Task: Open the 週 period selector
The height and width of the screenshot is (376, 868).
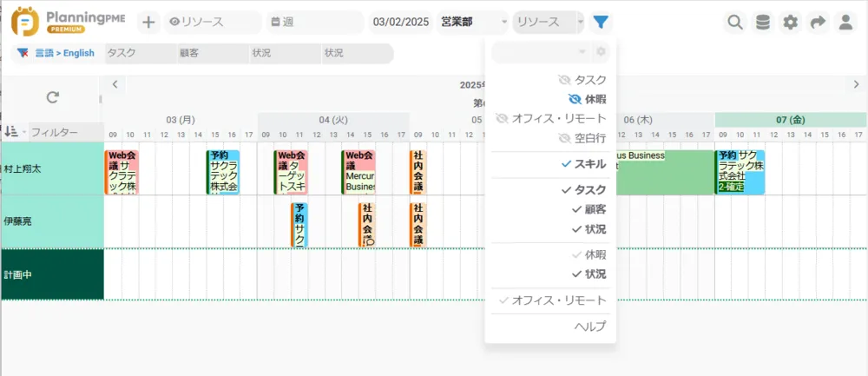Action: tap(316, 23)
